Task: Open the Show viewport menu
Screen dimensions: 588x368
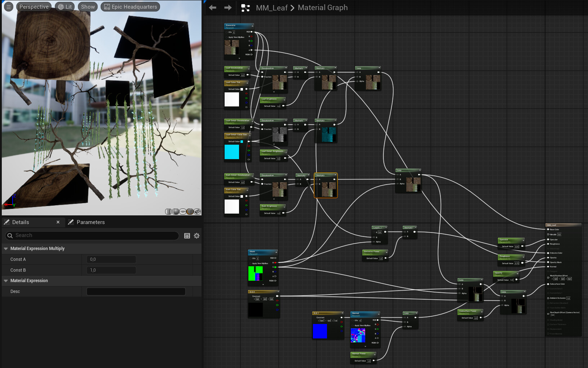Action: point(88,6)
